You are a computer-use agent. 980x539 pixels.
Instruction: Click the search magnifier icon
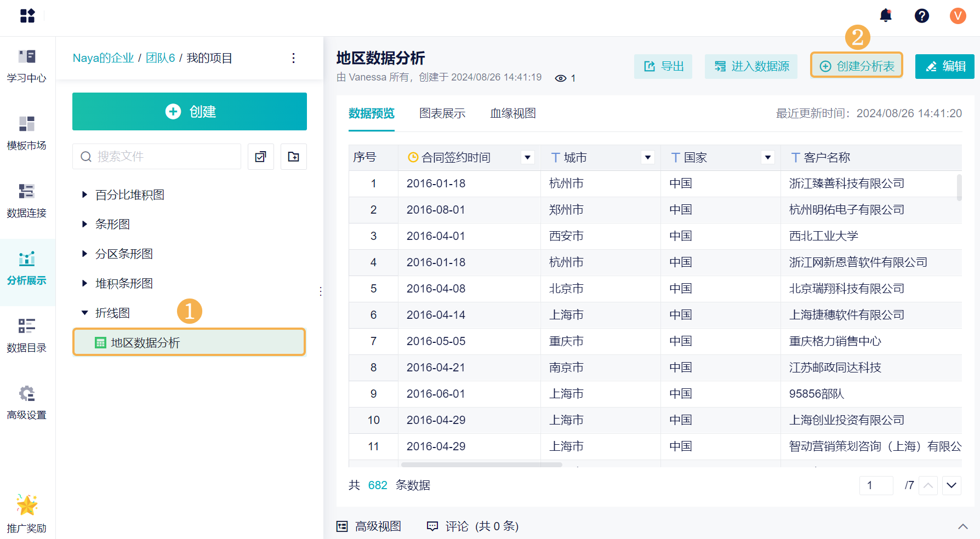tap(86, 157)
